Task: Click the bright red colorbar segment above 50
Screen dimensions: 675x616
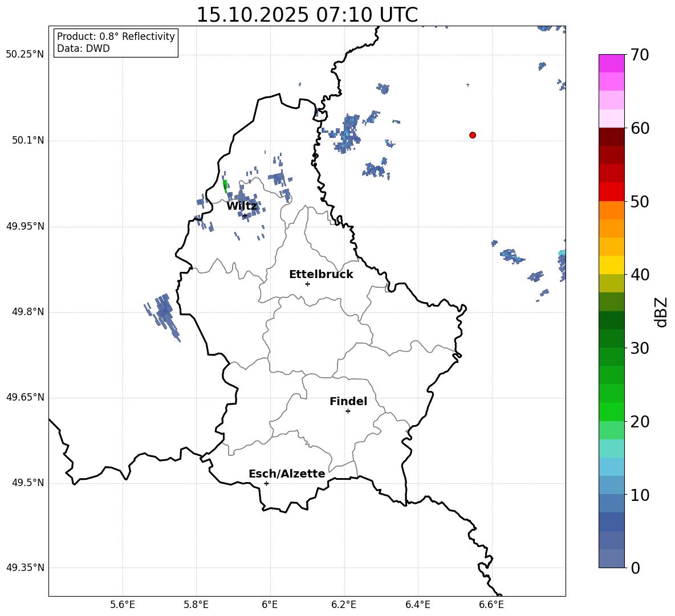Action: coord(611,192)
